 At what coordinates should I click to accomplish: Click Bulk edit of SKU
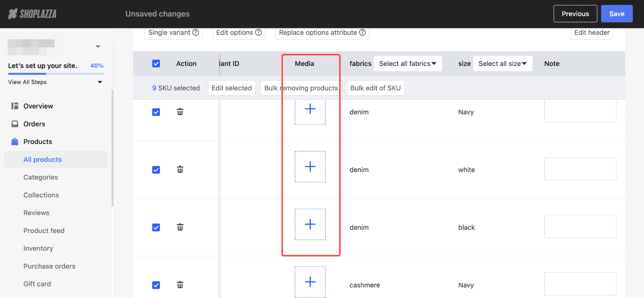[x=375, y=88]
